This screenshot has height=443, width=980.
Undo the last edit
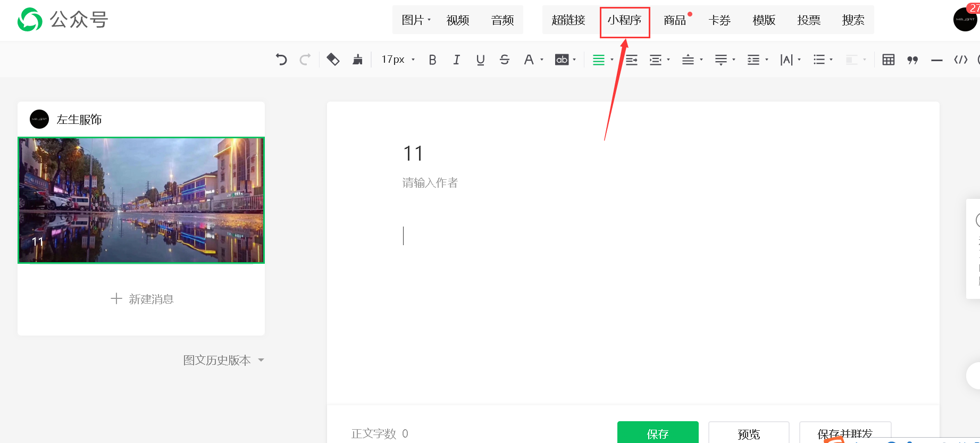click(x=281, y=60)
